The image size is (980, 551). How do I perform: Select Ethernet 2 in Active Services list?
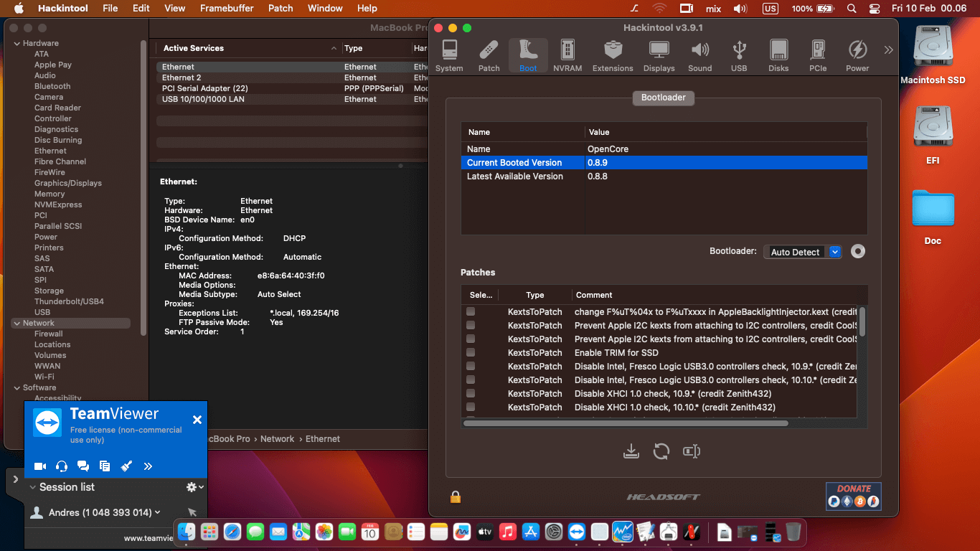pos(182,77)
